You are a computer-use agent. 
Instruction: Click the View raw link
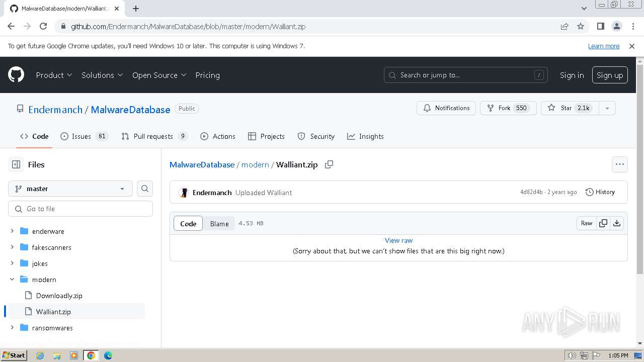coord(398,240)
